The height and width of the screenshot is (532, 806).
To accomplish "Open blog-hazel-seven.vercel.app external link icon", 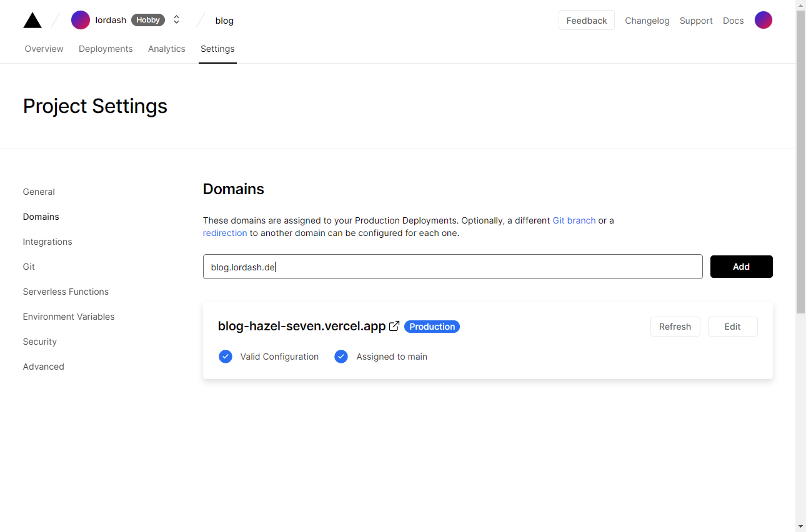I will click(x=394, y=326).
